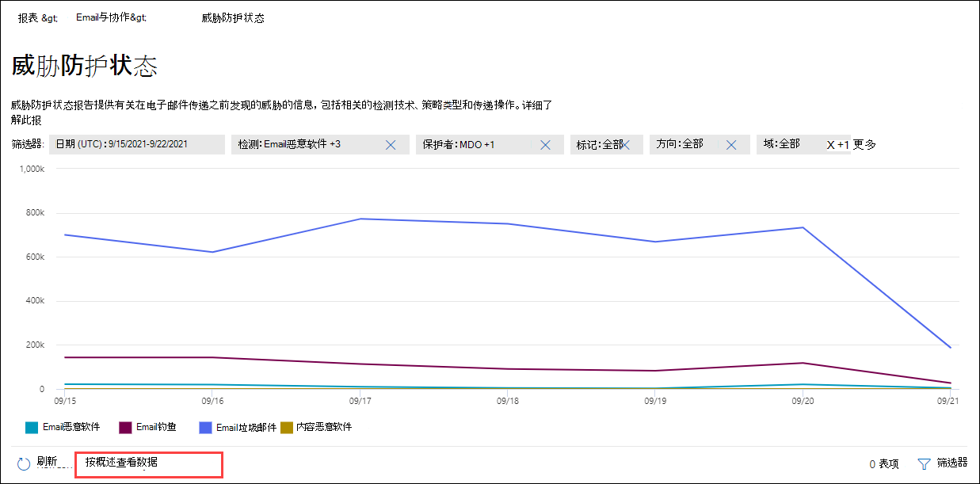Open the 按概述查看数据 view dropdown

pos(148,463)
